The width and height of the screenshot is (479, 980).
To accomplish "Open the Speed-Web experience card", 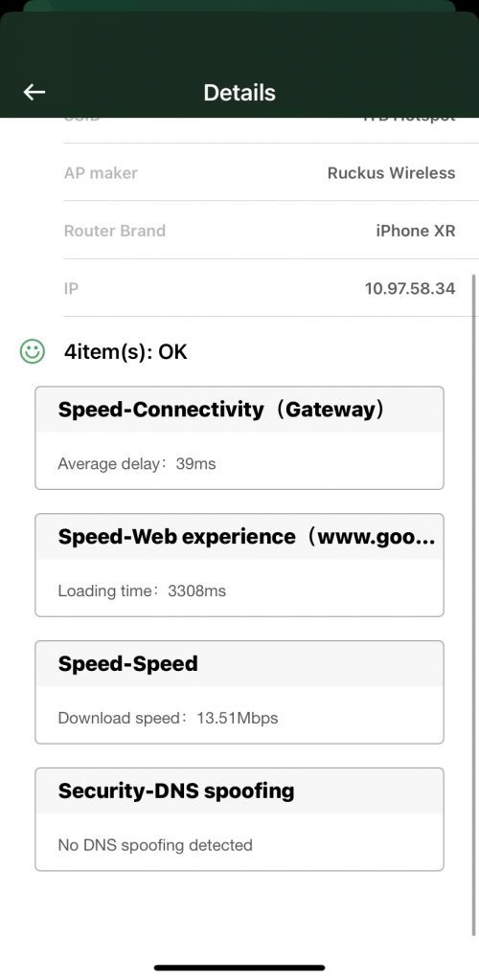I will tap(239, 565).
